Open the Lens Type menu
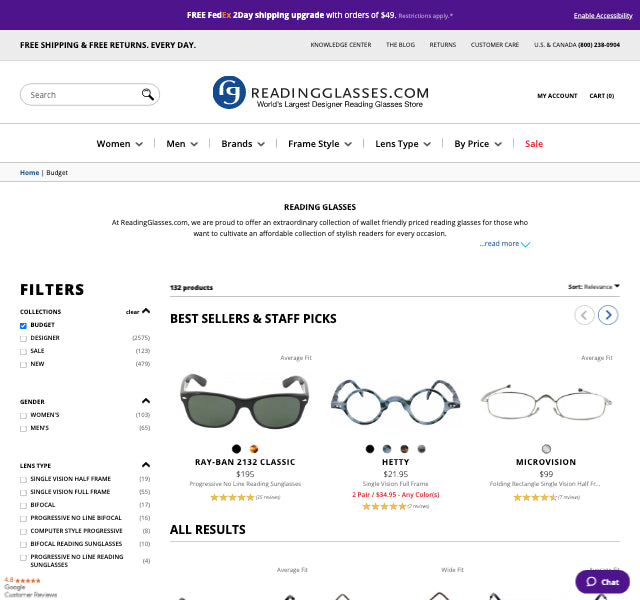The width and height of the screenshot is (640, 600). [403, 144]
